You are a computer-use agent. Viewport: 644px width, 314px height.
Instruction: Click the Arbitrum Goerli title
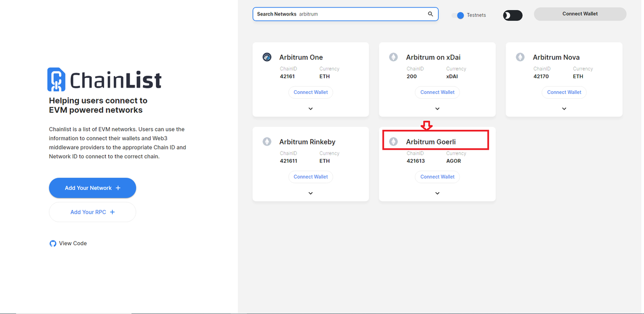(x=430, y=142)
